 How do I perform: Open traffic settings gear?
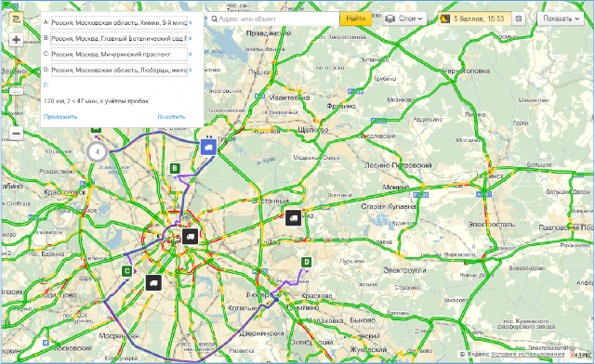(x=519, y=19)
